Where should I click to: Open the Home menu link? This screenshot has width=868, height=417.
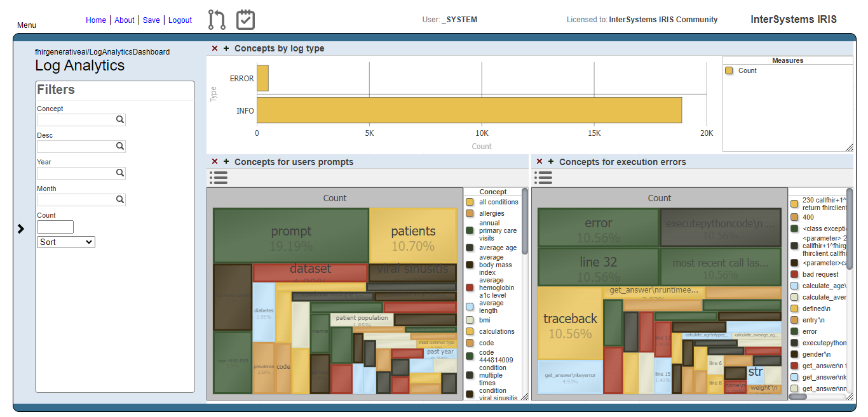[x=96, y=20]
